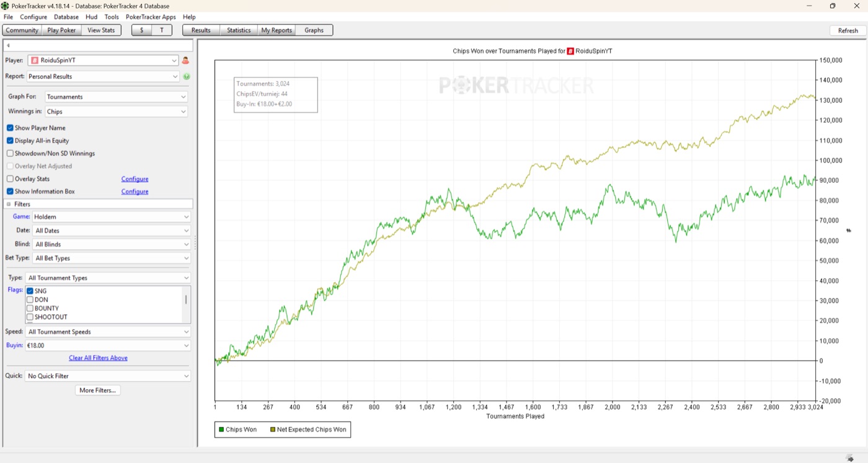The width and height of the screenshot is (868, 463).
Task: Click the T tournaments button
Action: pyautogui.click(x=162, y=30)
